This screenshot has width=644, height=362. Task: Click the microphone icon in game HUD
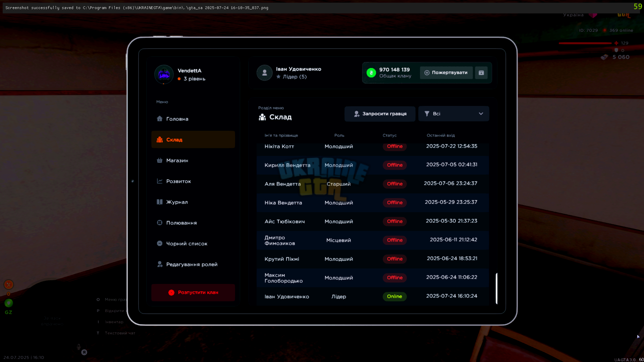tap(78, 347)
